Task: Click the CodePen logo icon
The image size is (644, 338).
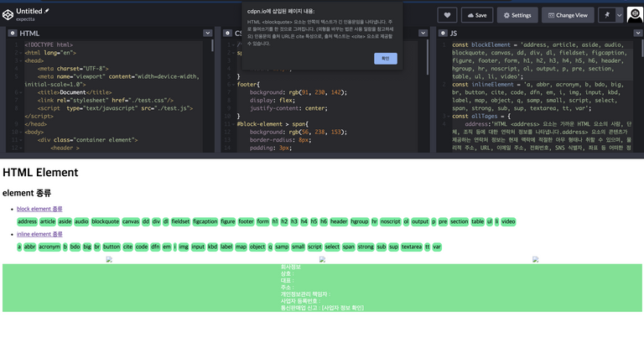Action: 8,15
